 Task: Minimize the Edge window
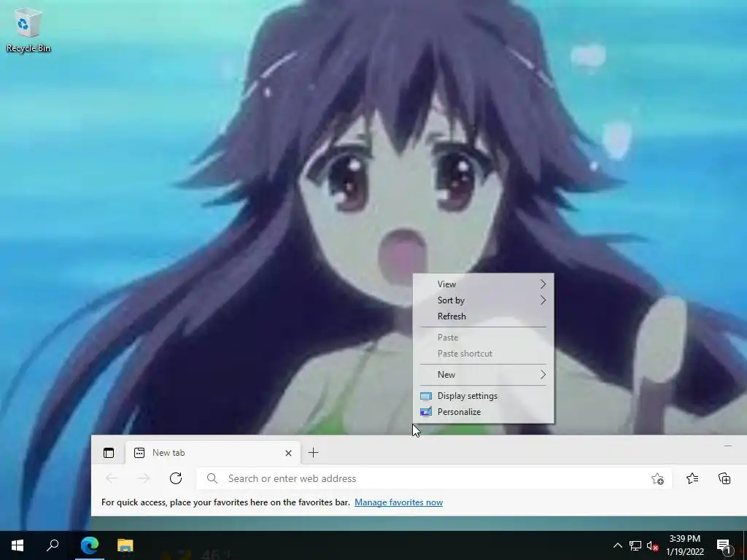coord(728,446)
